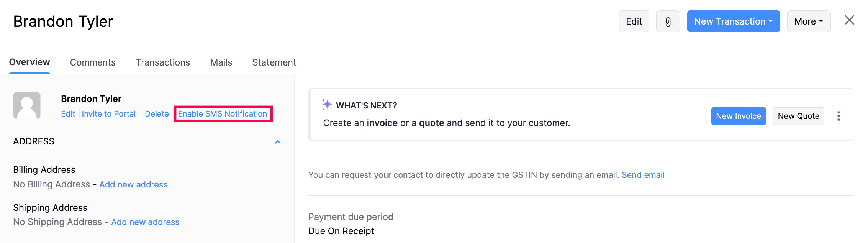Enable SMS Notification for Brandon Tyler
868x243 pixels.
pos(223,113)
